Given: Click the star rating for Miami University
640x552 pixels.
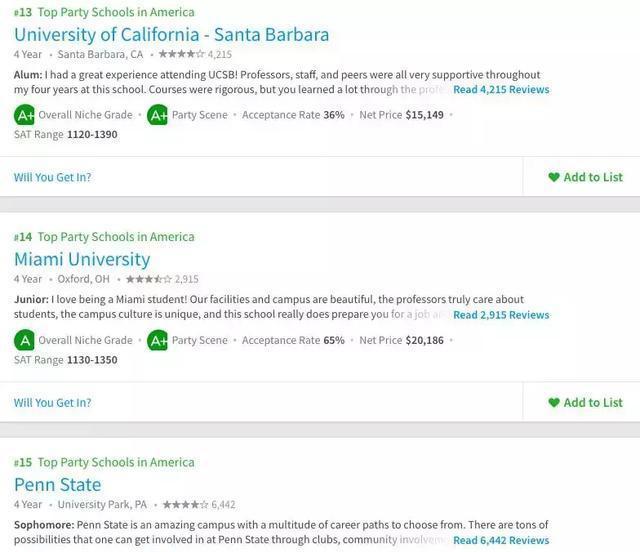Looking at the screenshot, I should click(148, 279).
